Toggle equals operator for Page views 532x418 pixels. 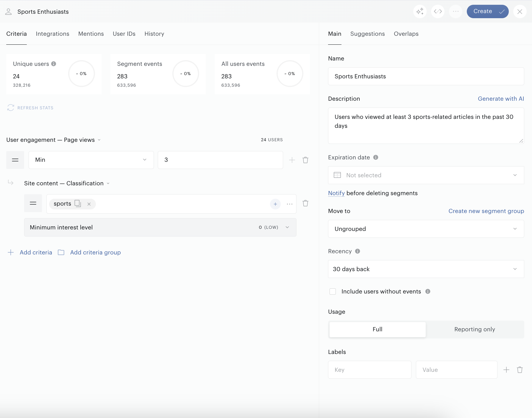pos(15,160)
